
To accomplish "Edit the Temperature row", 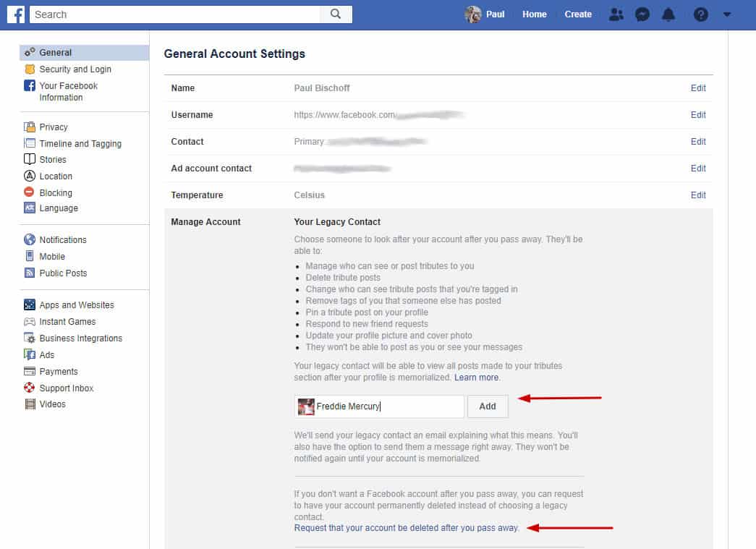I will [x=697, y=195].
